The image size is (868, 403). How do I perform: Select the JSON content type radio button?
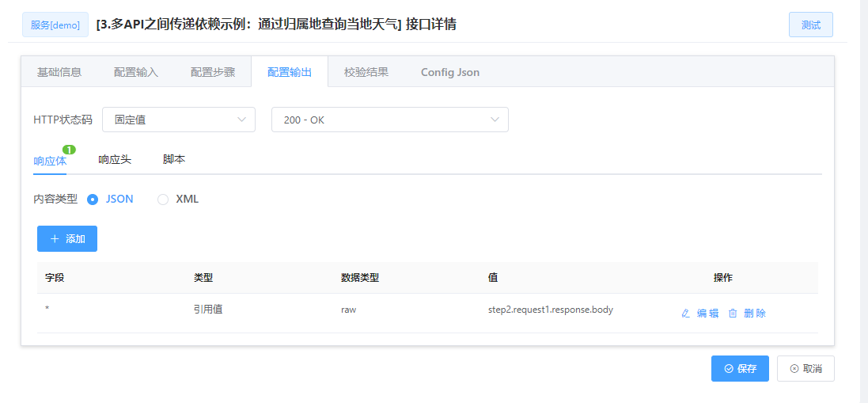pyautogui.click(x=93, y=200)
